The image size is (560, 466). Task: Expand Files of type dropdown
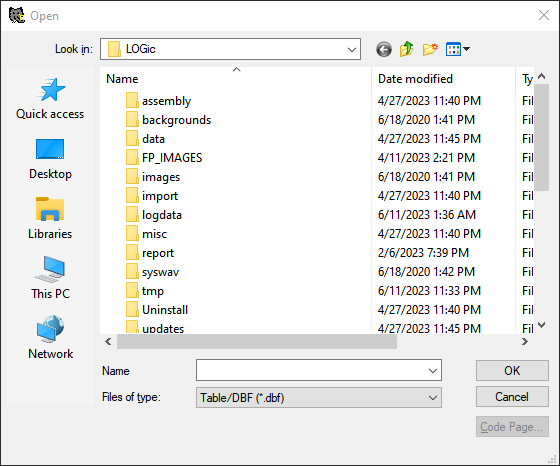pos(433,397)
